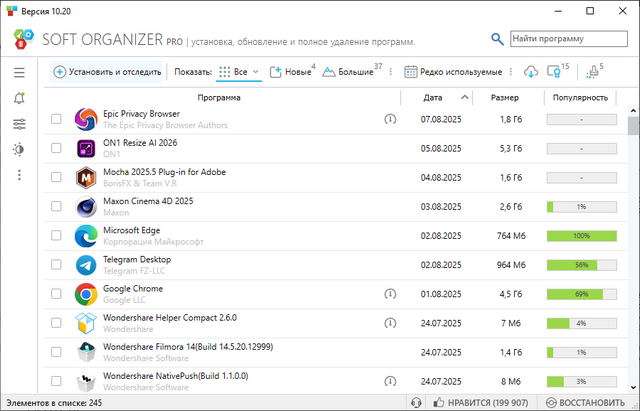
Task: Click ВОССТАНОВИТЬ in status bar
Action: coord(585,403)
